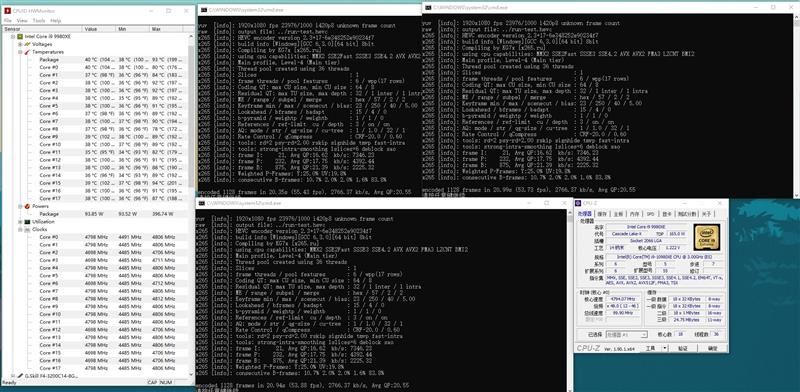Click the Min column header
This screenshot has height=392, width=800.
tap(133, 29)
